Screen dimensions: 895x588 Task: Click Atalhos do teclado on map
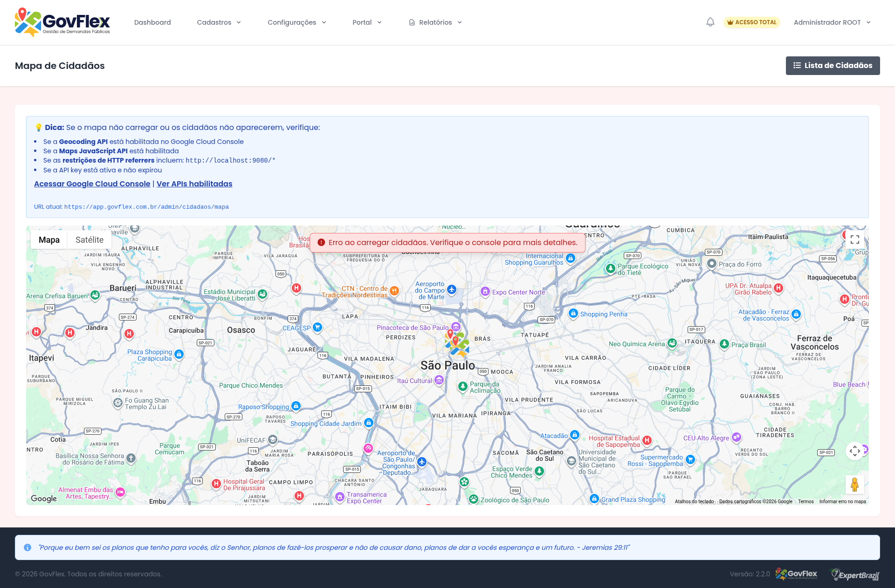(694, 501)
